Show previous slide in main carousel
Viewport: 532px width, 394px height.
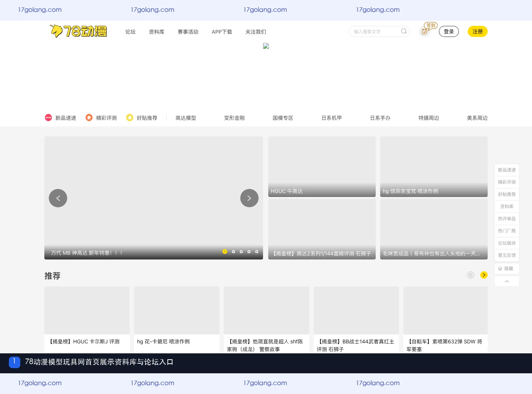pyautogui.click(x=58, y=198)
